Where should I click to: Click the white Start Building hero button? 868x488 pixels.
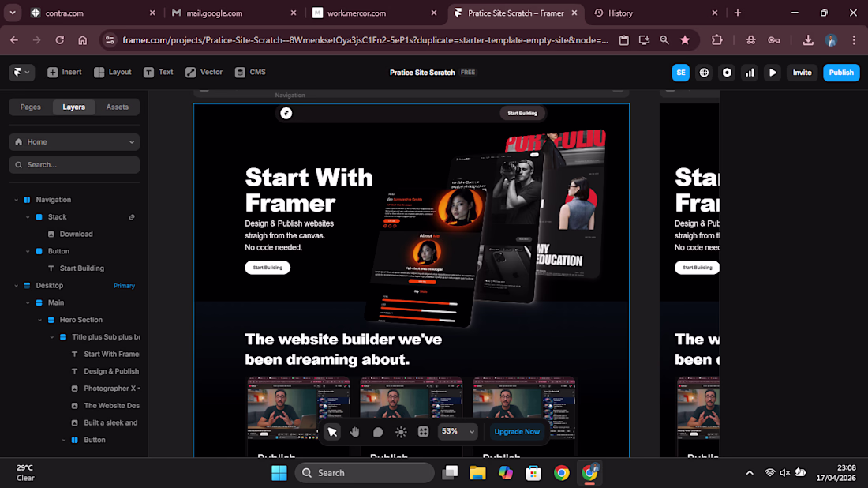pyautogui.click(x=268, y=268)
